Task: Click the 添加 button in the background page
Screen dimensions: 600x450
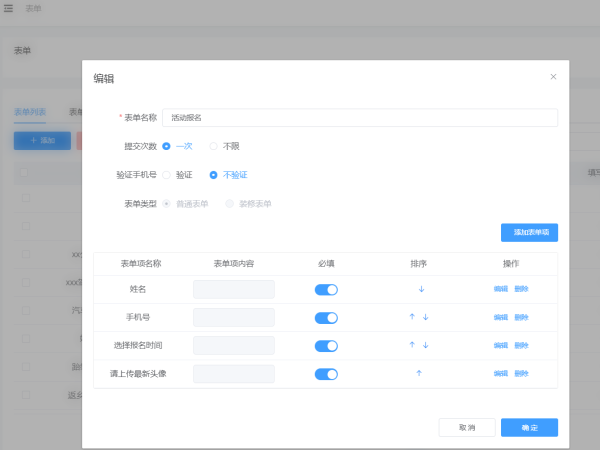Action: [42, 140]
